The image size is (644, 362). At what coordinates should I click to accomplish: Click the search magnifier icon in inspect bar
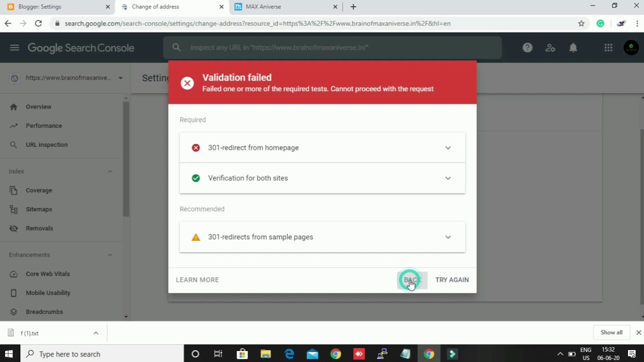pos(176,47)
